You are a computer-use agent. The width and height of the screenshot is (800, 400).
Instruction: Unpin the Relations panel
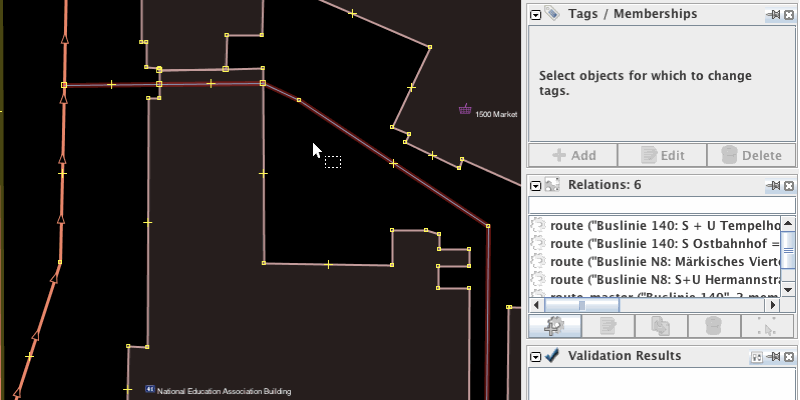point(774,186)
